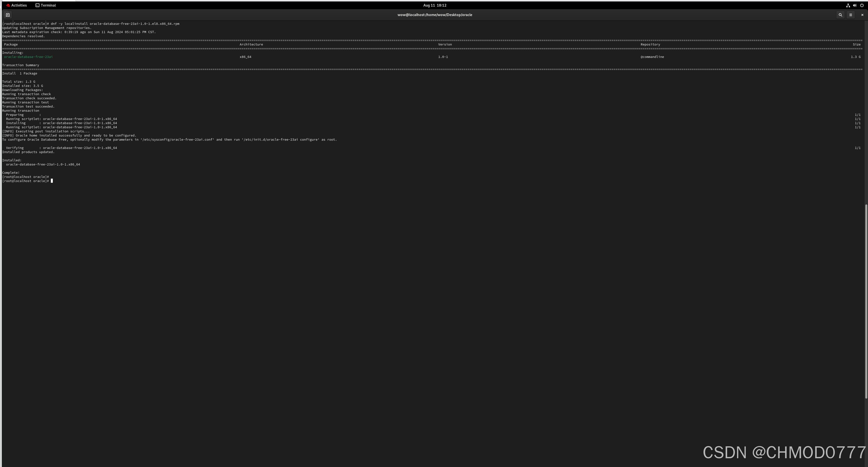Image resolution: width=868 pixels, height=467 pixels.
Task: Open the Activities overview
Action: coord(19,5)
